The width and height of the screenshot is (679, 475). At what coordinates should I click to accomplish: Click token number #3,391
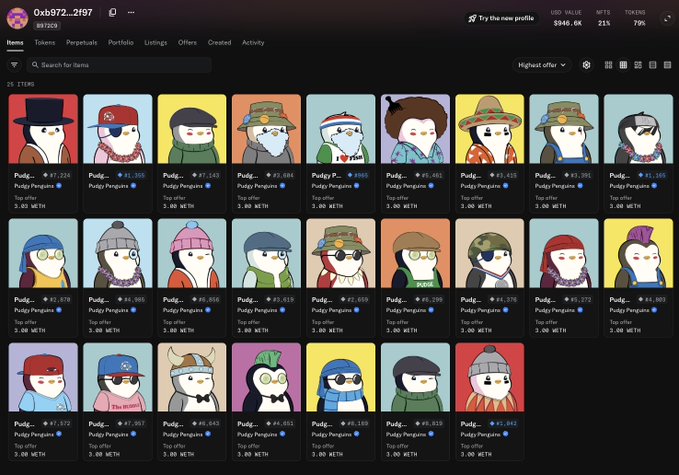(x=583, y=175)
